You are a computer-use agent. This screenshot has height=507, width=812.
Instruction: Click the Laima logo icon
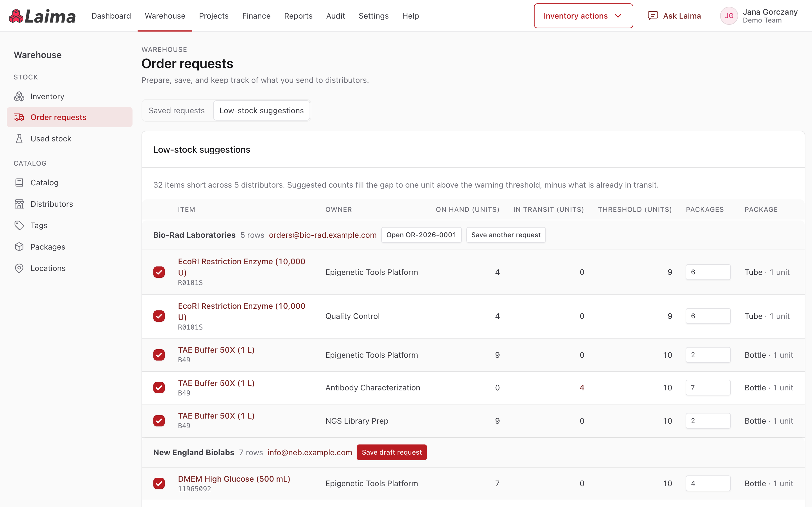click(x=16, y=16)
